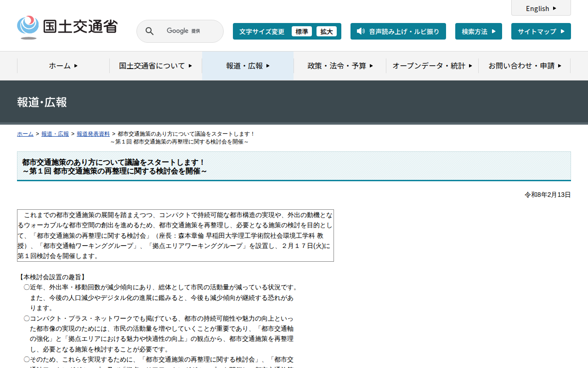Open the お問い合わせ・申請 menu
This screenshot has width=588, height=368.
tap(525, 66)
